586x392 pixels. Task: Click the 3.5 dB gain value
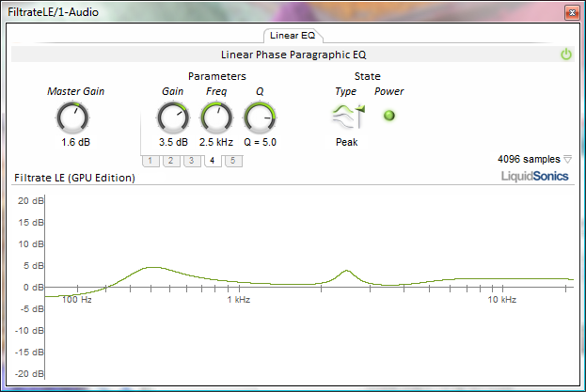pos(173,143)
